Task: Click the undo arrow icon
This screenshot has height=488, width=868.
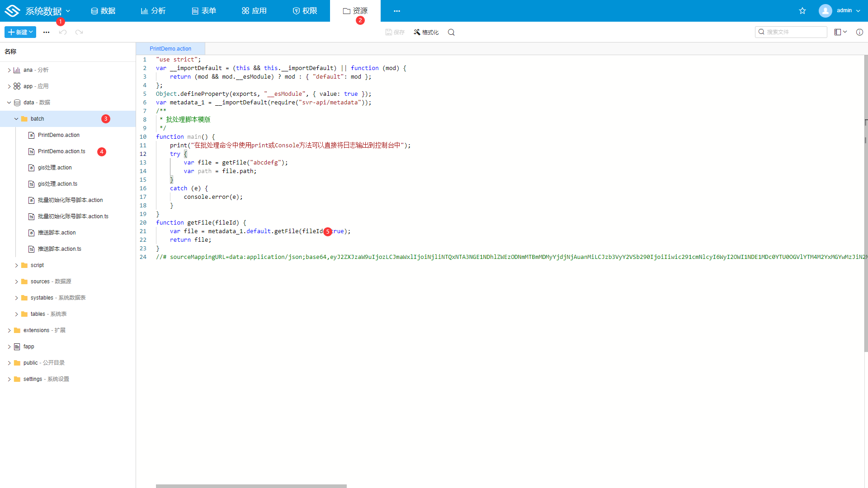Action: [x=63, y=32]
